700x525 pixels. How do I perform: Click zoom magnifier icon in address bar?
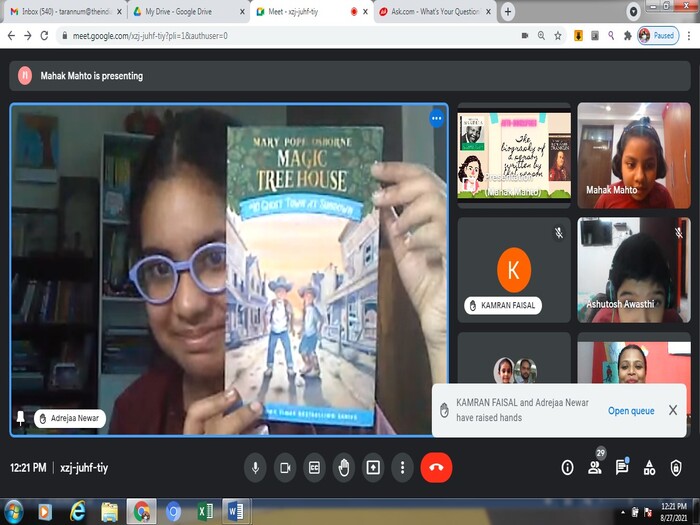pyautogui.click(x=541, y=36)
